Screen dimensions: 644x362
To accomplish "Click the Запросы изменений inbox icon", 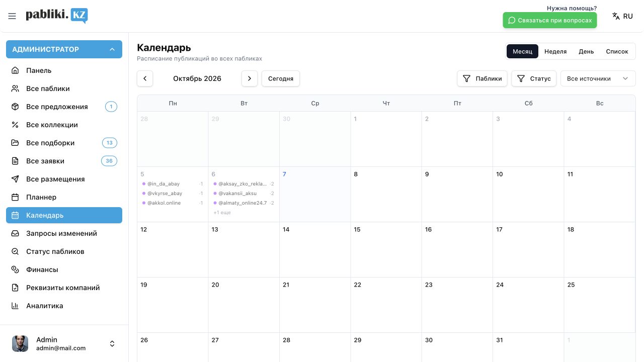I will click(x=15, y=233).
